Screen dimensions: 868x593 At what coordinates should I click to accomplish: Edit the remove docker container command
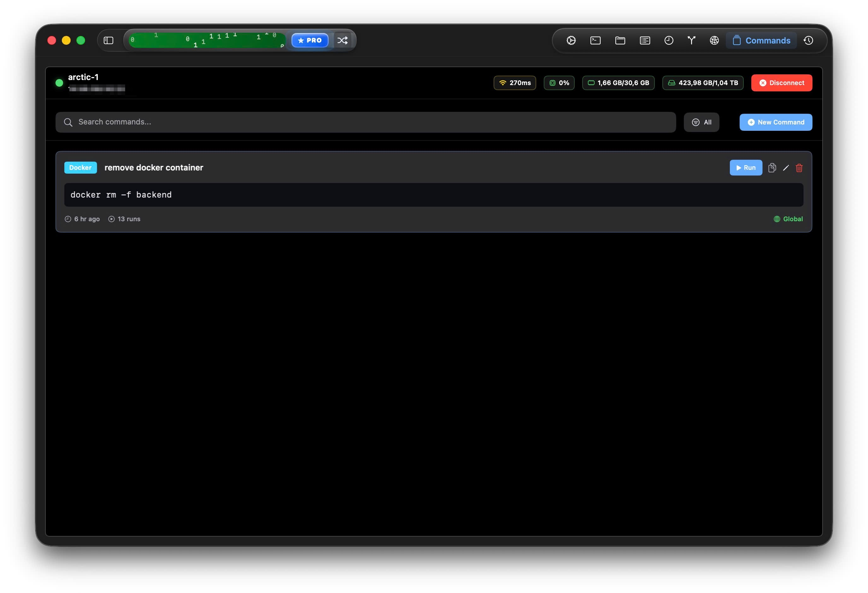[786, 168]
